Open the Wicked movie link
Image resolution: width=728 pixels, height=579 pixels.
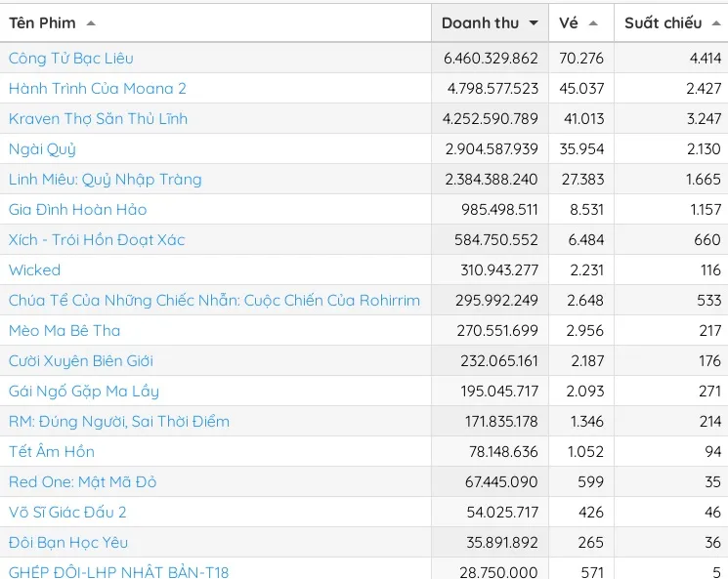[x=34, y=270]
